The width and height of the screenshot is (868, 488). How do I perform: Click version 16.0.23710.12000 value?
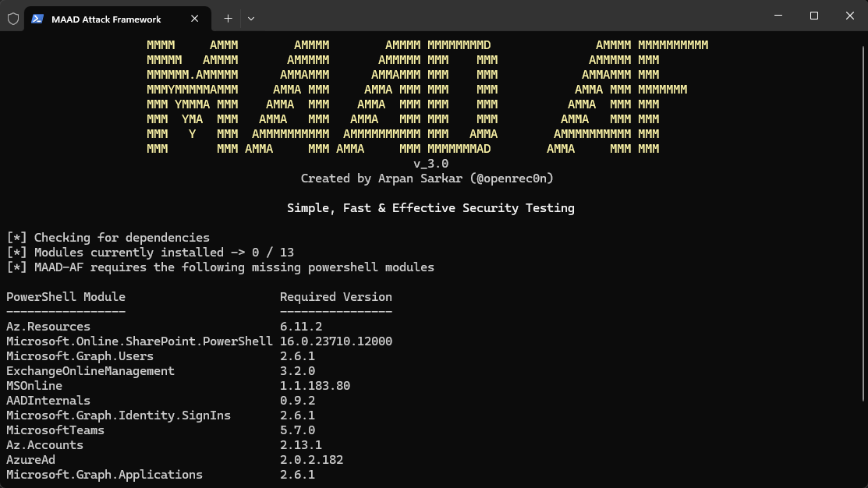pyautogui.click(x=336, y=341)
